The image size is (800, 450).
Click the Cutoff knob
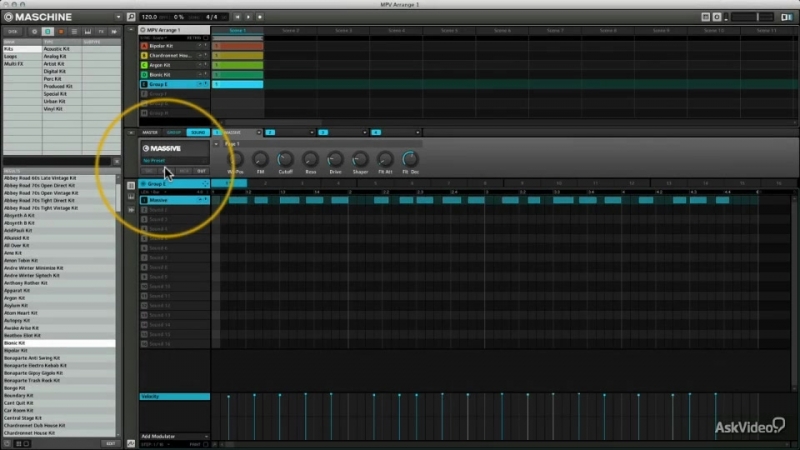pyautogui.click(x=285, y=159)
